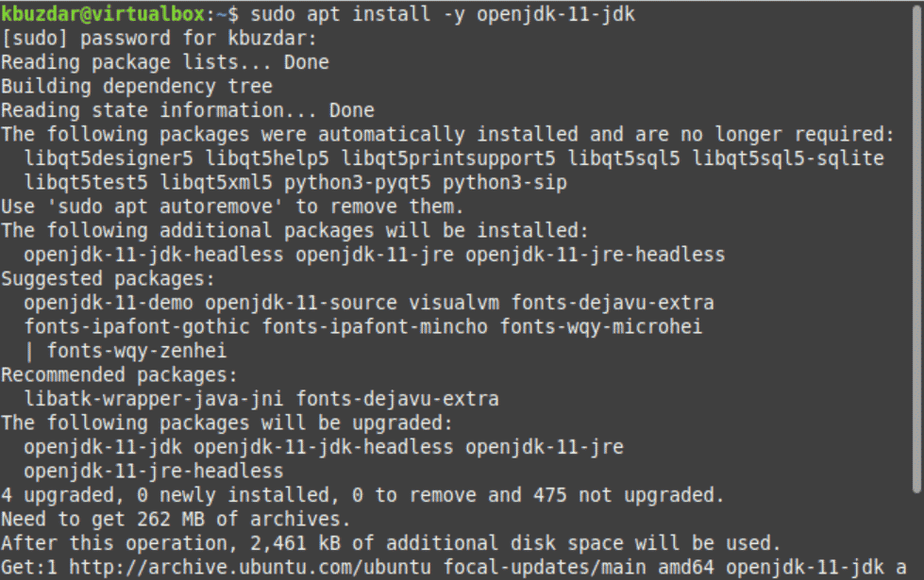Click 'python3-pyqt5' in the package list
Screen dimensions: 924x580
click(357, 183)
